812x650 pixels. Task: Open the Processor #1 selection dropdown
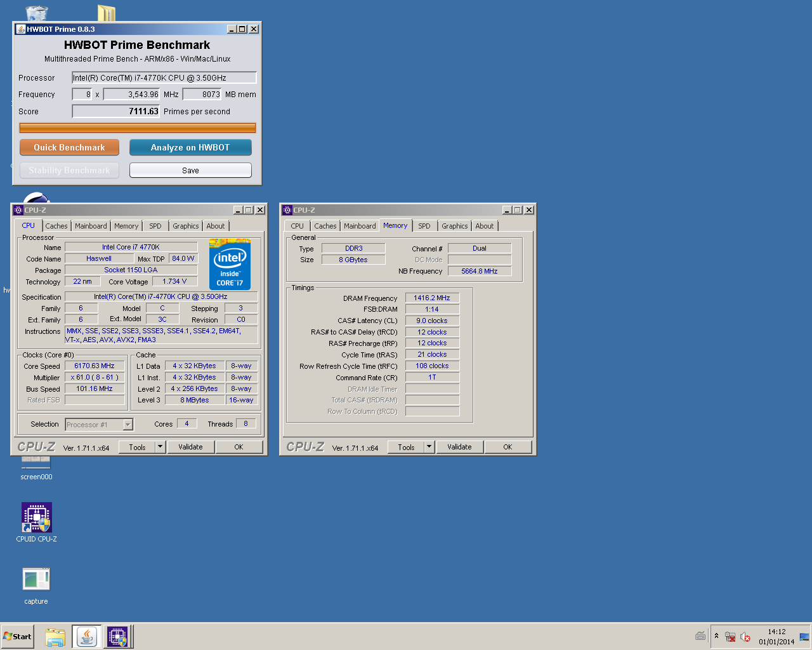coord(99,425)
